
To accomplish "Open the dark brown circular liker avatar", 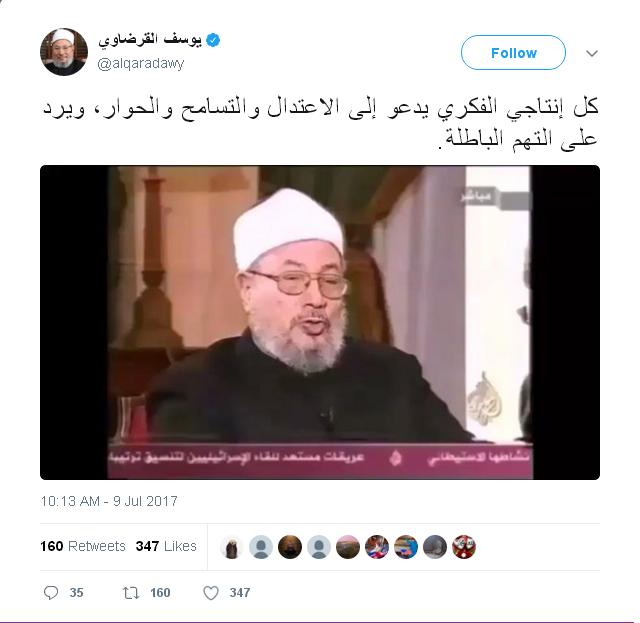I will (x=290, y=547).
